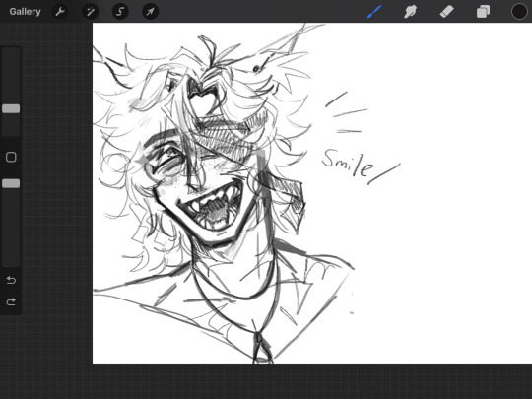Click the handwritten 'Smile' text on the canvas
532x399 pixels.
point(349,165)
